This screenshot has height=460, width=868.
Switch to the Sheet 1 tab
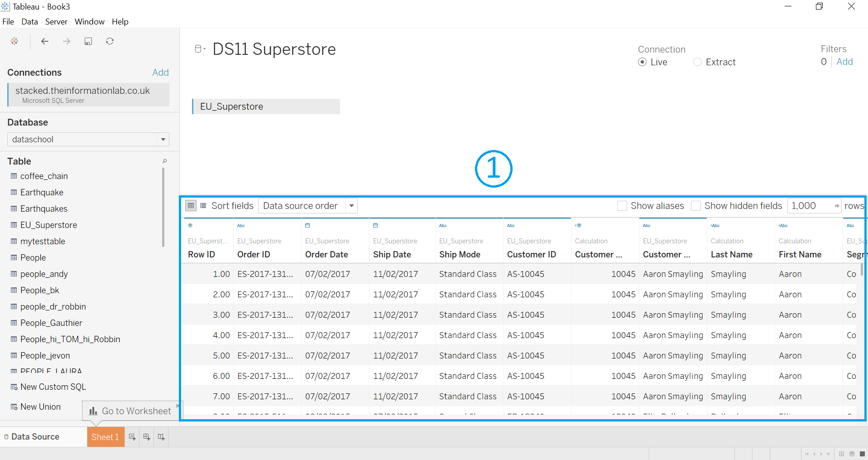[x=105, y=436]
